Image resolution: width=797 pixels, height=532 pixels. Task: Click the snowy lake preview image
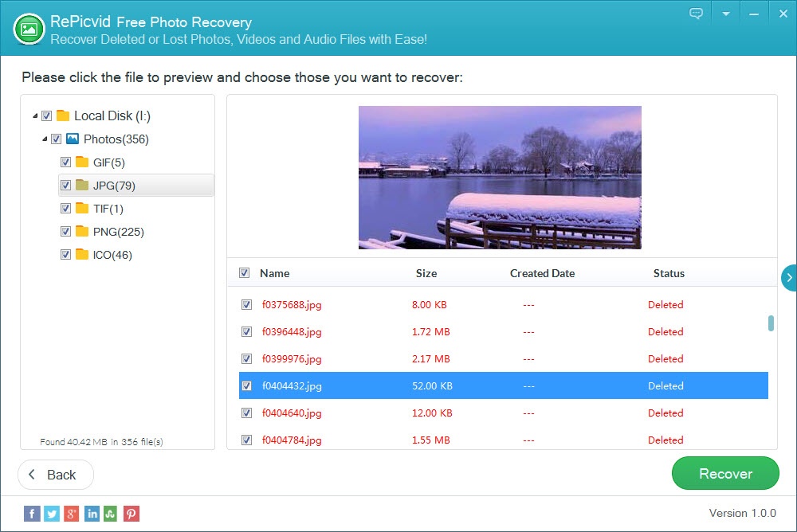click(x=501, y=178)
